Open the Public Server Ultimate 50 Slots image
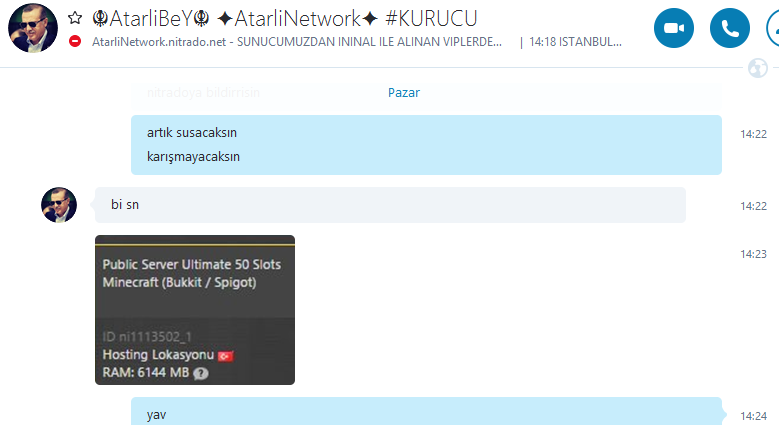779x425 pixels. (x=195, y=310)
